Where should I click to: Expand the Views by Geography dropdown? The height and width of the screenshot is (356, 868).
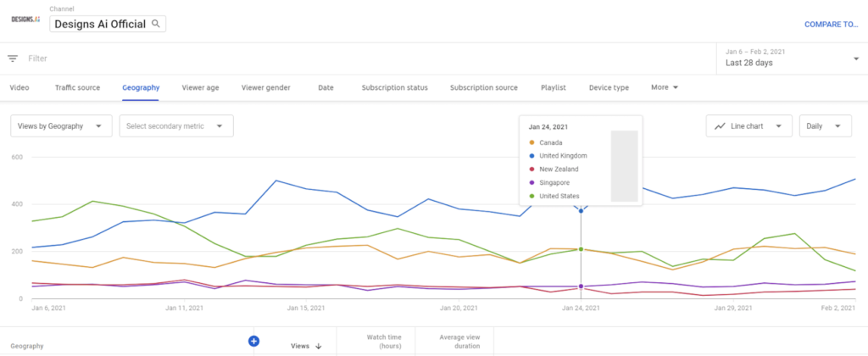pos(61,126)
